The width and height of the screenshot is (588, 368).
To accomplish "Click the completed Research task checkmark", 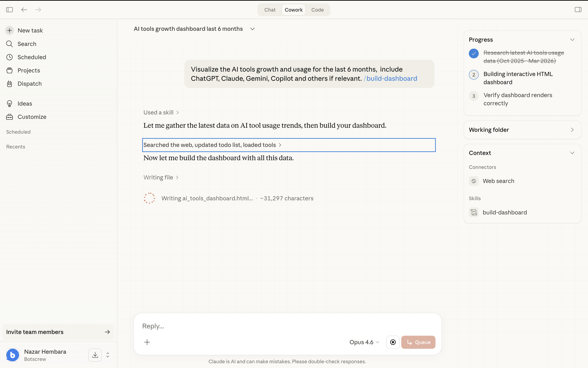I will (x=474, y=54).
